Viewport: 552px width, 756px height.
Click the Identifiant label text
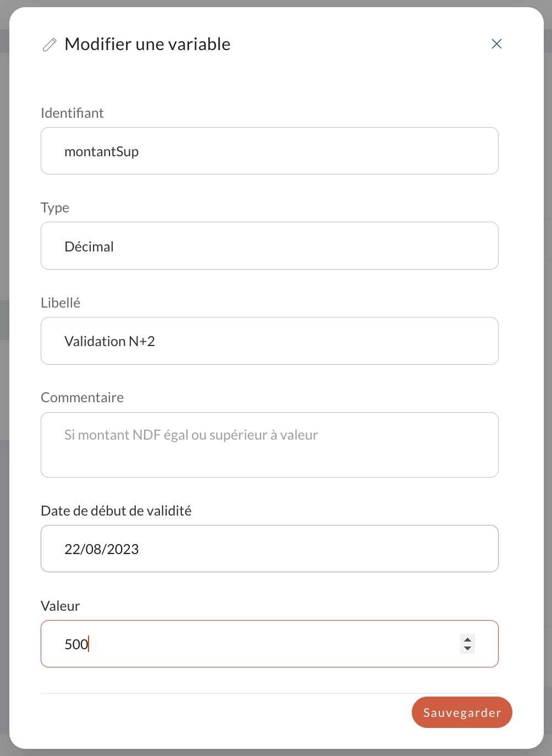[72, 113]
